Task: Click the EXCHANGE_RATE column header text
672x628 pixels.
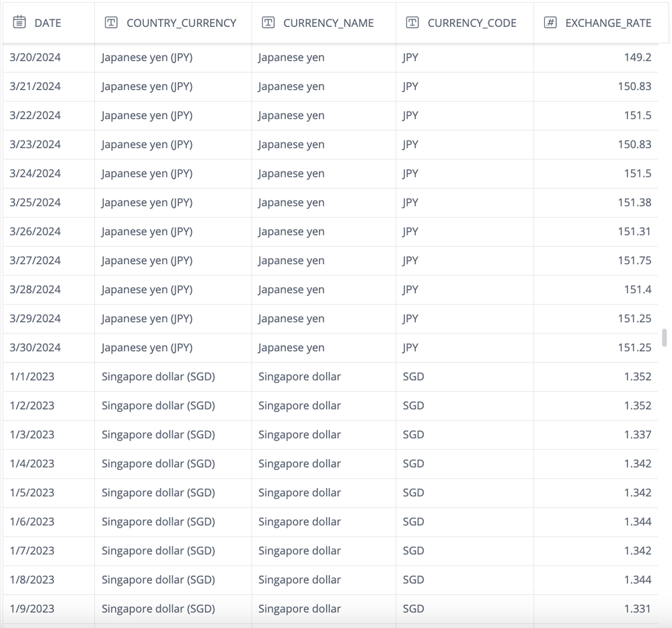Action: point(608,23)
